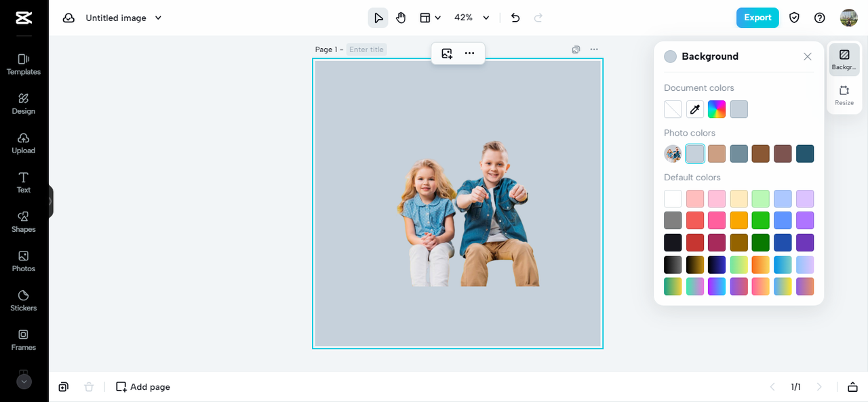Screen dimensions: 868x402
Task: Go to the next page arrow
Action: 819,387
